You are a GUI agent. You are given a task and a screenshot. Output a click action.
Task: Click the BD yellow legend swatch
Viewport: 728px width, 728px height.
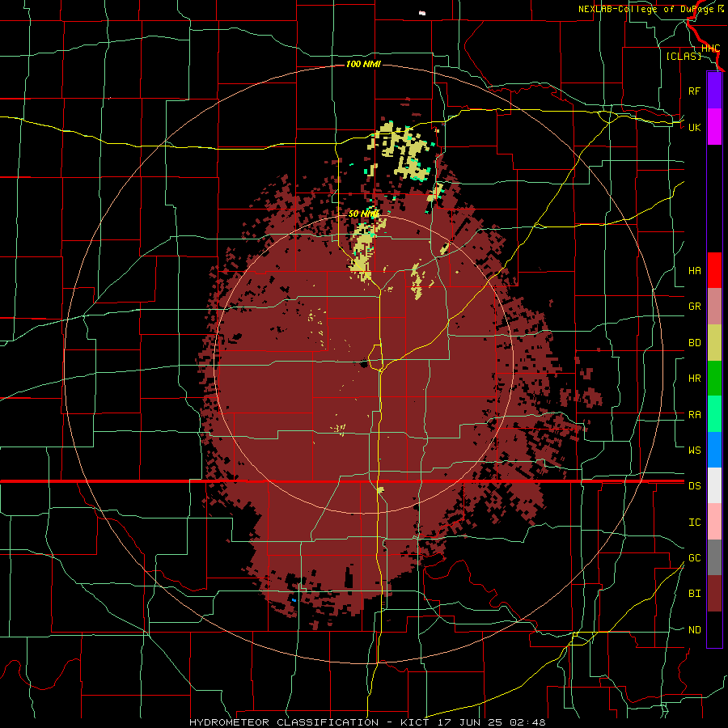pos(714,343)
